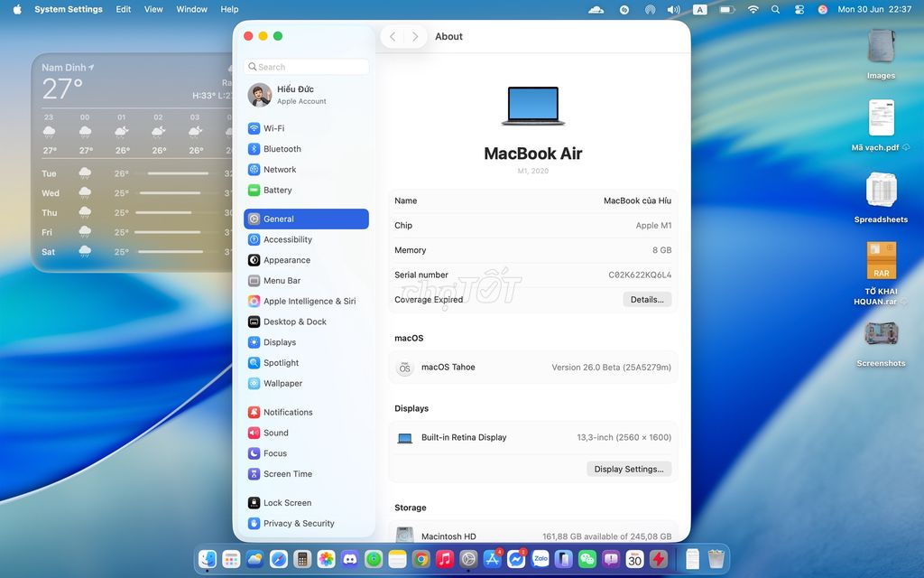Open Notes app from the Dock
Viewport: 924px width, 578px height.
point(397,558)
